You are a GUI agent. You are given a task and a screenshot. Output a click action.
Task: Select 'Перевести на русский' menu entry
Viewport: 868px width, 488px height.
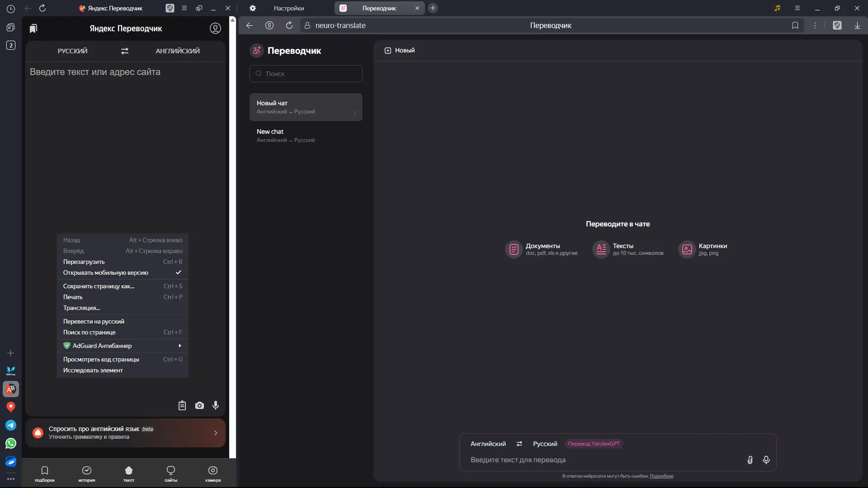pyautogui.click(x=94, y=322)
